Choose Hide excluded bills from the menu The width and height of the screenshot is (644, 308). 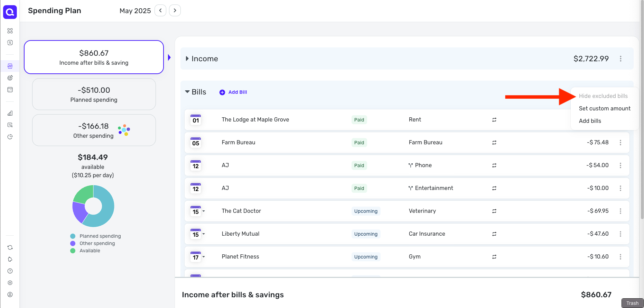pyautogui.click(x=603, y=96)
